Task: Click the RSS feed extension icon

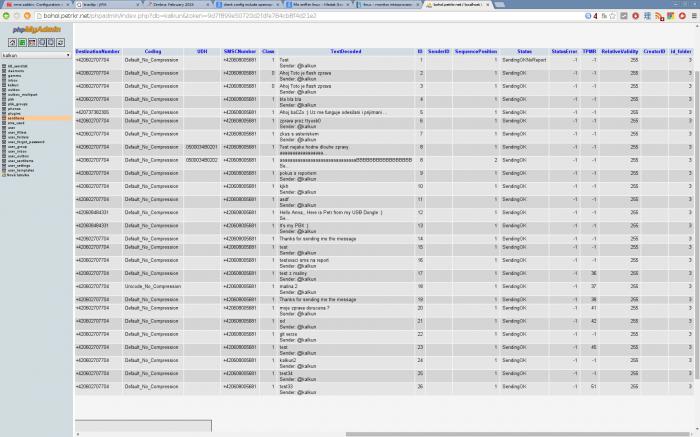Action: 659,16
